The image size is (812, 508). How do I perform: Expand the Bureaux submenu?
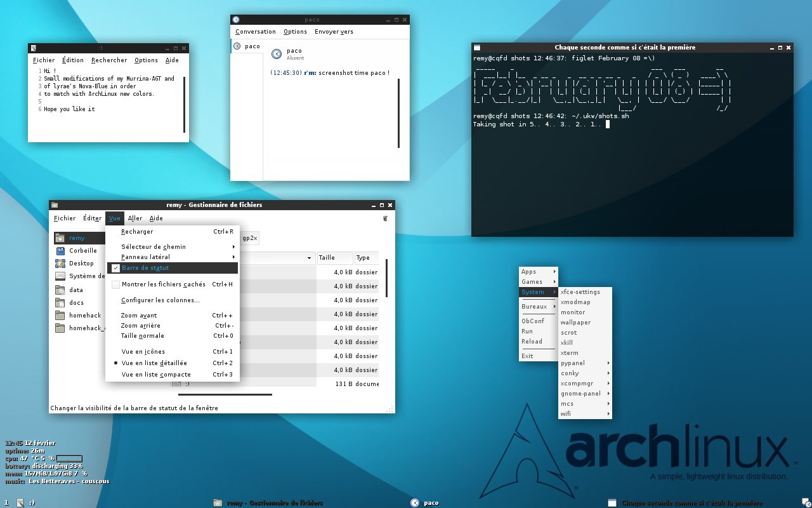pos(538,307)
